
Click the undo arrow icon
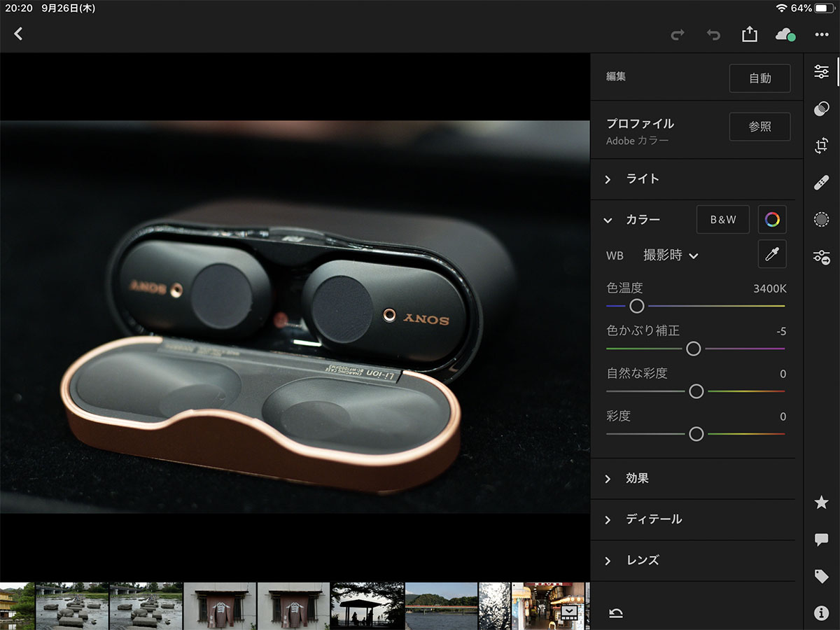(x=713, y=34)
